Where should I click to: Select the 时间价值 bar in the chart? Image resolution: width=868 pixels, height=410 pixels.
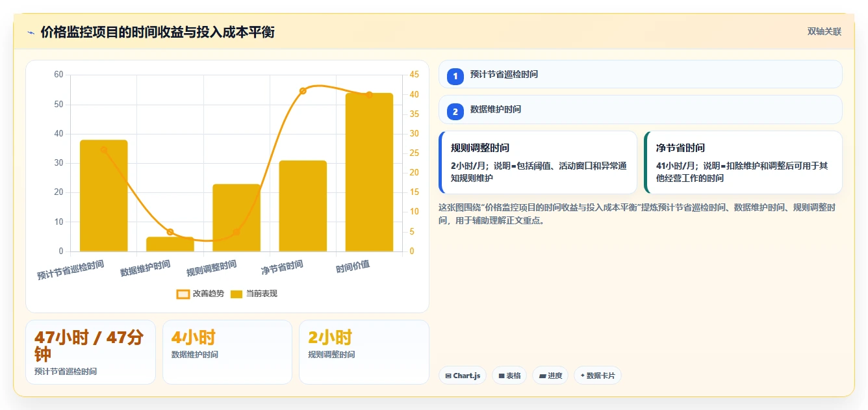tap(369, 172)
